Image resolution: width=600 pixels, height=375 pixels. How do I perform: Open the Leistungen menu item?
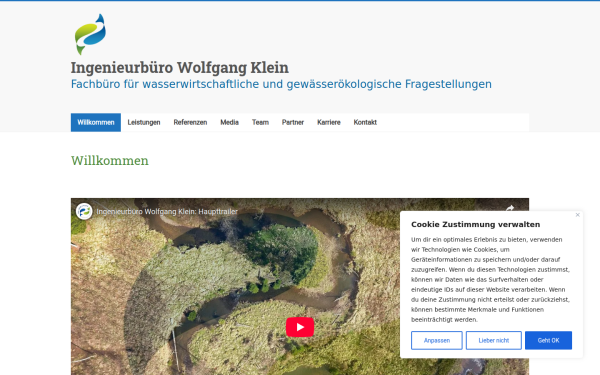click(x=144, y=122)
